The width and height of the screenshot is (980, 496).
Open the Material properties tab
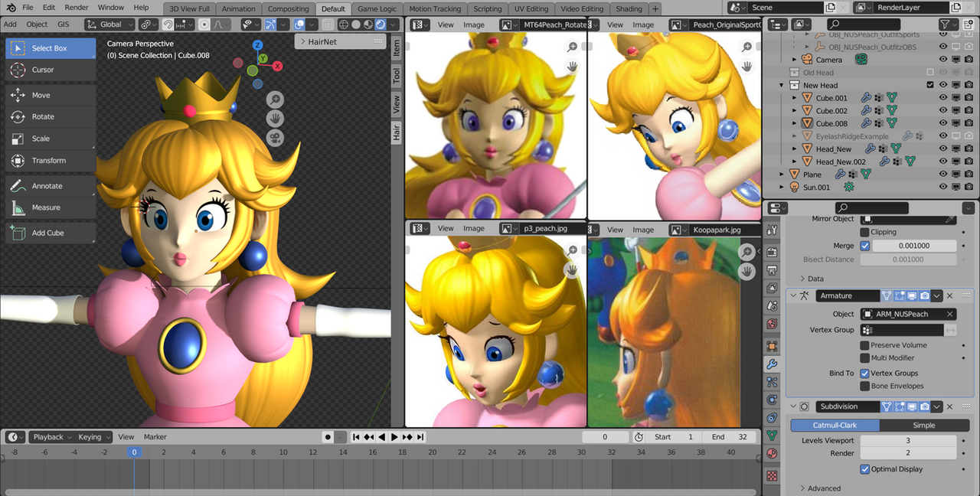click(772, 453)
